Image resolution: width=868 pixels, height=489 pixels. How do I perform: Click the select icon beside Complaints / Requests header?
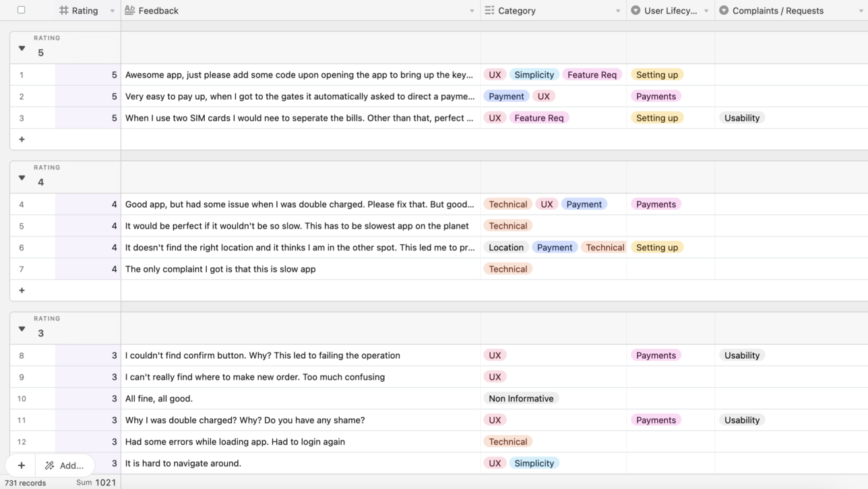click(724, 11)
